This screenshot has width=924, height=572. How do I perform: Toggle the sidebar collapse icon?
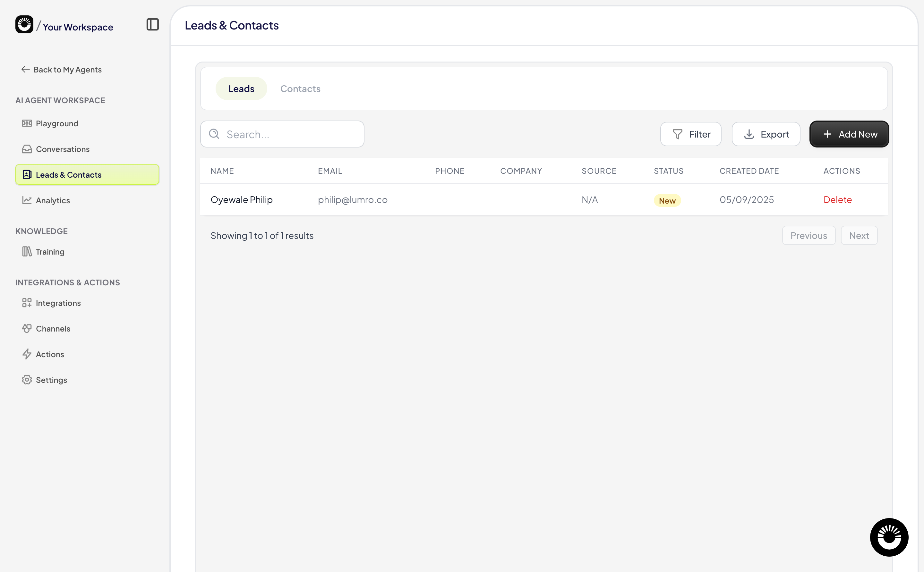tap(152, 25)
